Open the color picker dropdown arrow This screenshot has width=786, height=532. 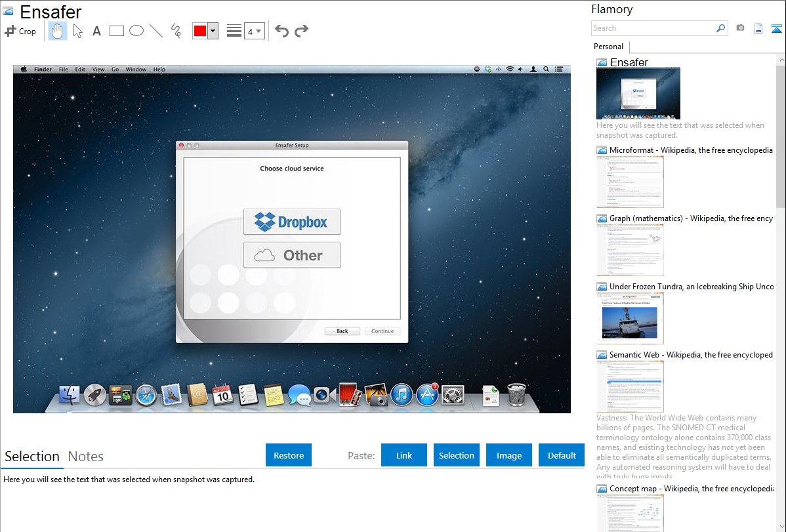click(x=213, y=31)
